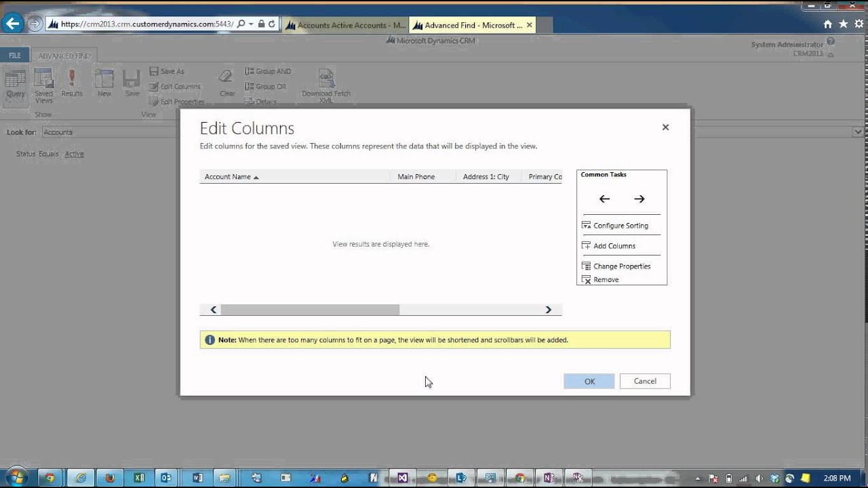Image resolution: width=868 pixels, height=488 pixels.
Task: Click Group AND in the ribbon
Action: pyautogui.click(x=268, y=71)
